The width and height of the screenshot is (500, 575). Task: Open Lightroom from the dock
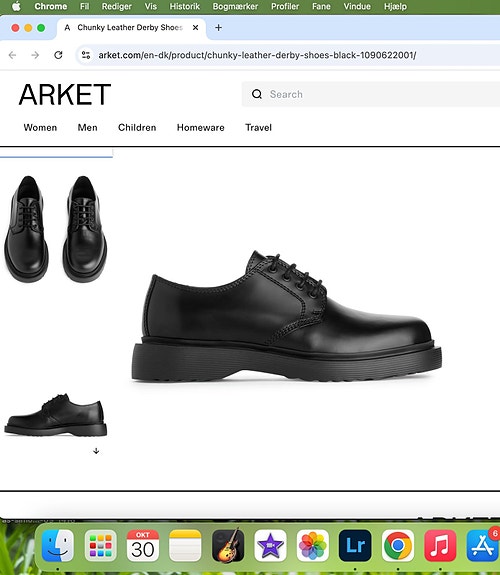[355, 546]
